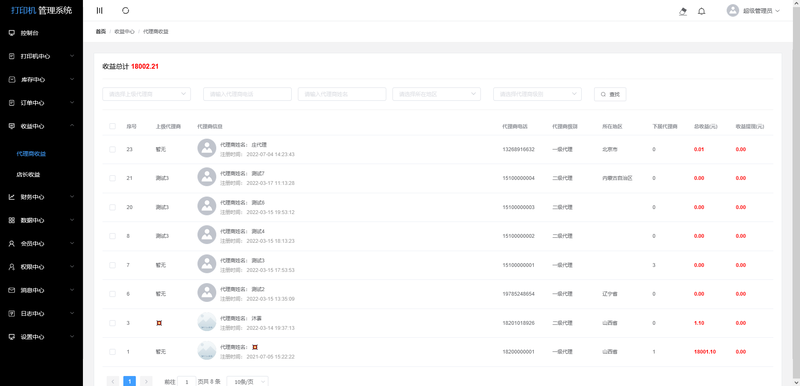
Task: Click the avatar in row number 1
Action: click(207, 351)
